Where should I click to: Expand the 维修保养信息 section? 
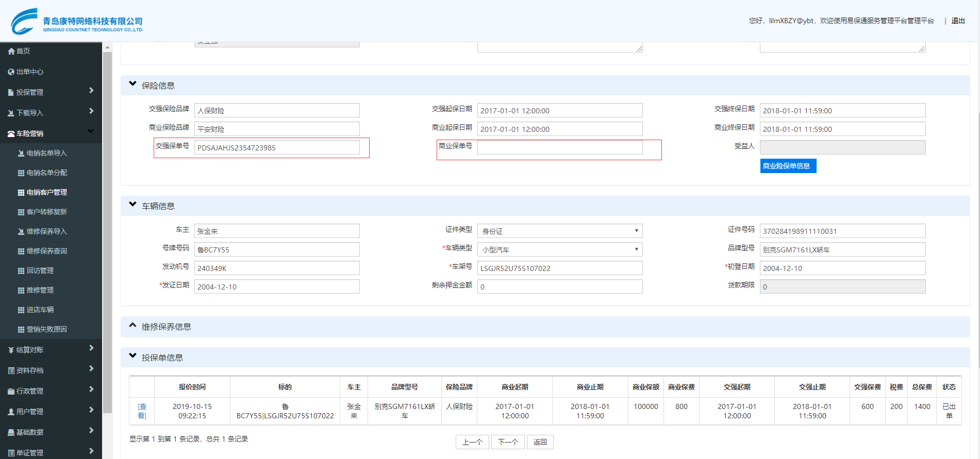tap(133, 325)
